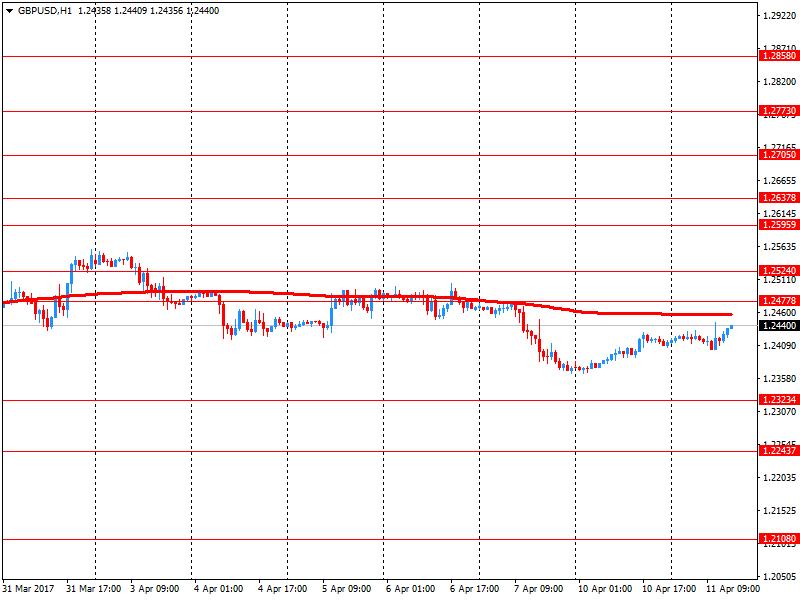Select the 1.21080 red price label
The image size is (800, 600).
pyautogui.click(x=779, y=539)
